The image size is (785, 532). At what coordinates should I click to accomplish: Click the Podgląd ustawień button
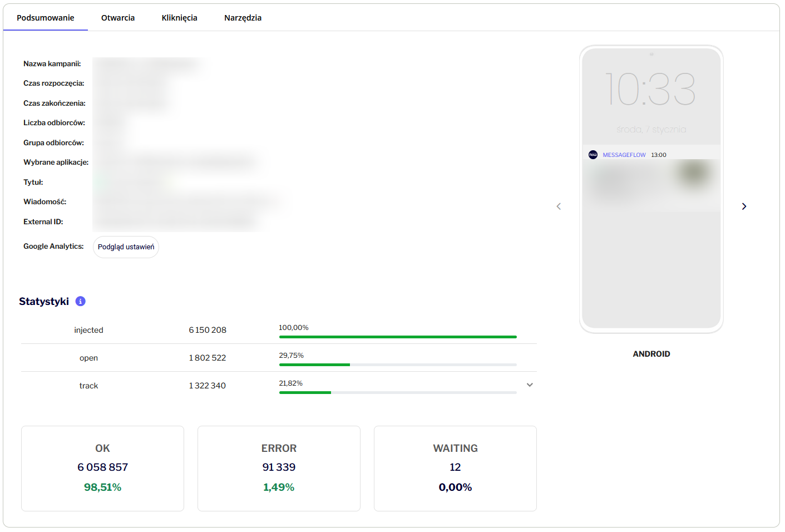(126, 247)
